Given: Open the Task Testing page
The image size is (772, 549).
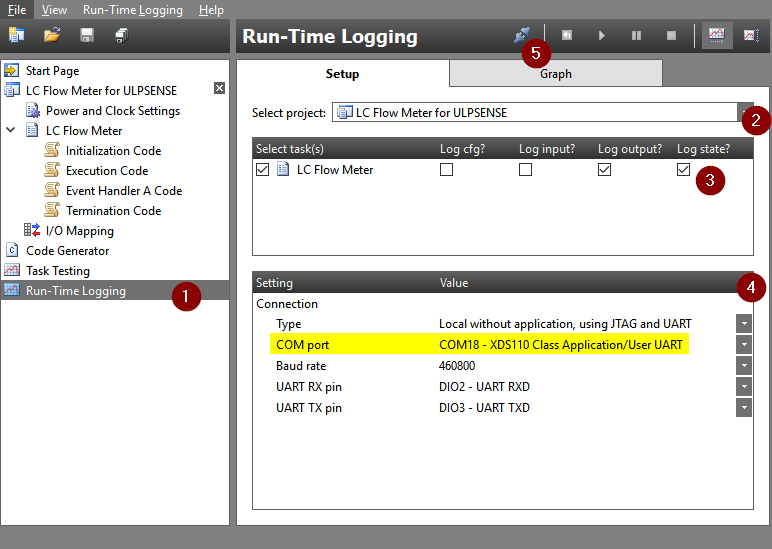Looking at the screenshot, I should pyautogui.click(x=58, y=271).
